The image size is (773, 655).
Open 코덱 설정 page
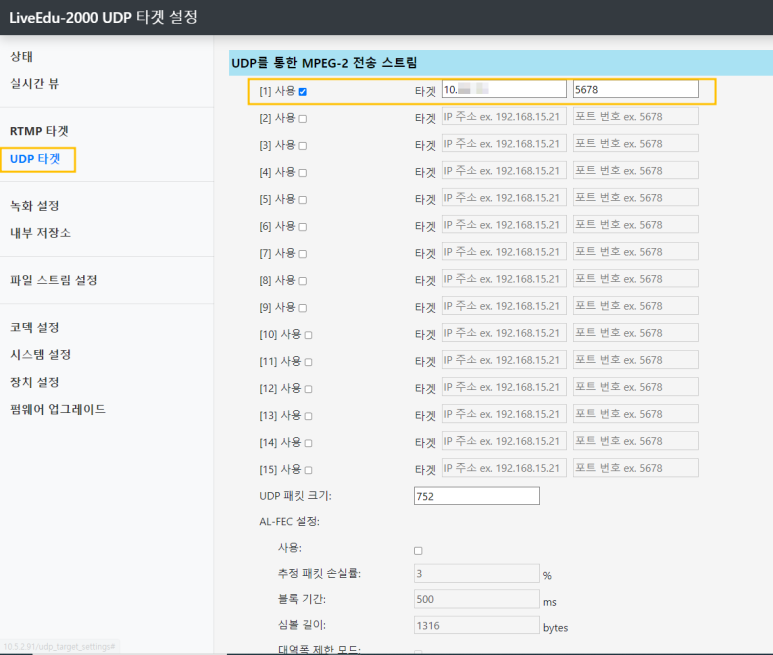point(35,327)
